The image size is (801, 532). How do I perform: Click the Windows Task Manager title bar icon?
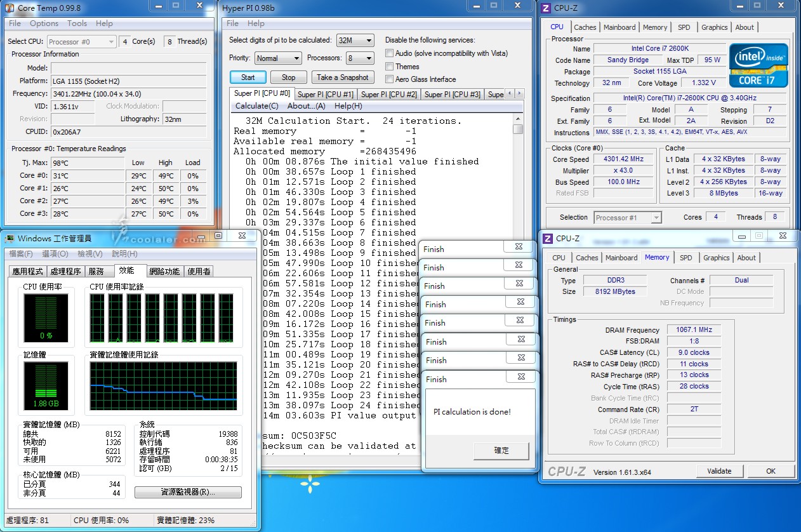coord(10,238)
